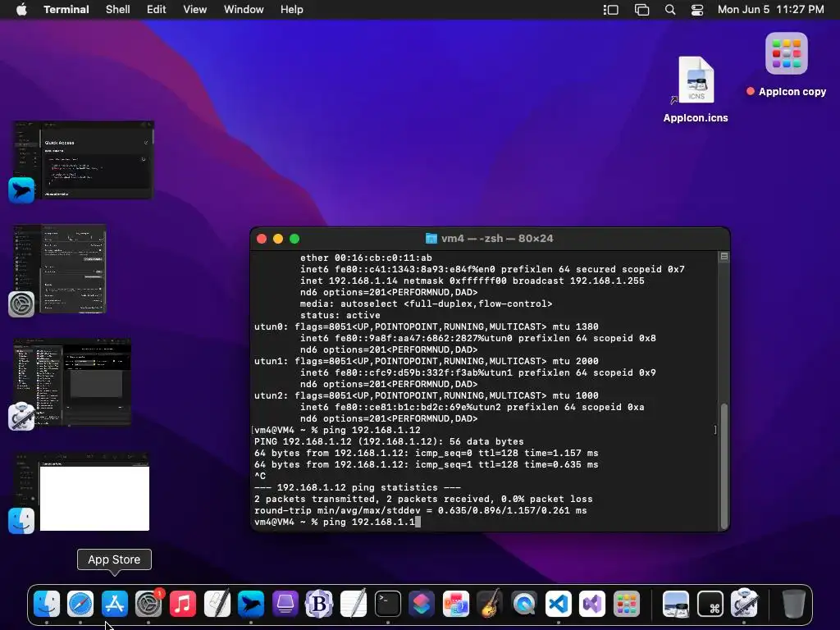The image size is (840, 630).
Task: Click the overlapping windows menu bar icon
Action: 641,9
